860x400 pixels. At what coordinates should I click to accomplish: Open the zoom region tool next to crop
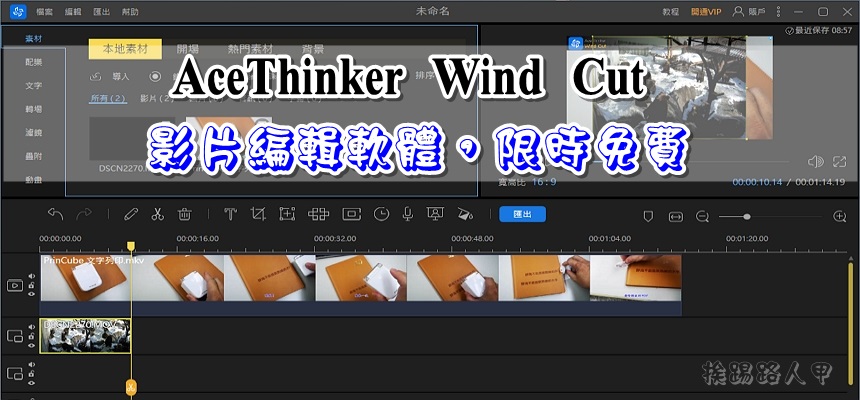pyautogui.click(x=287, y=215)
